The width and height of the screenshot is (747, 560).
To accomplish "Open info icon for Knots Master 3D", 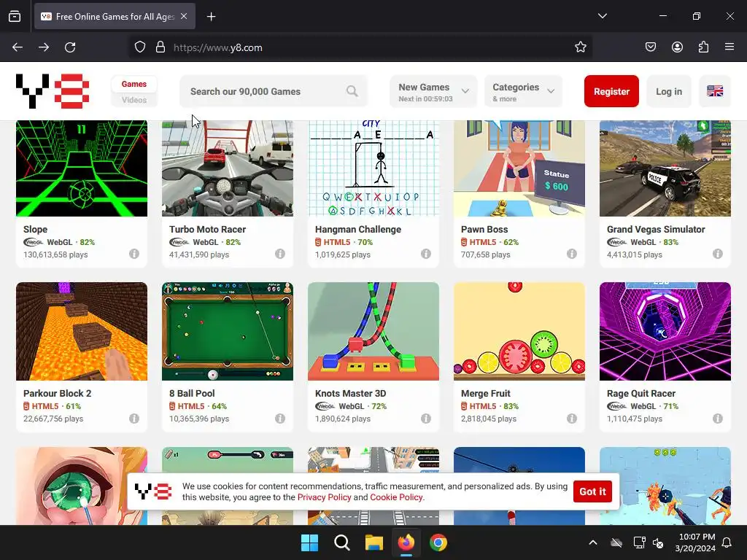I will 426,418.
